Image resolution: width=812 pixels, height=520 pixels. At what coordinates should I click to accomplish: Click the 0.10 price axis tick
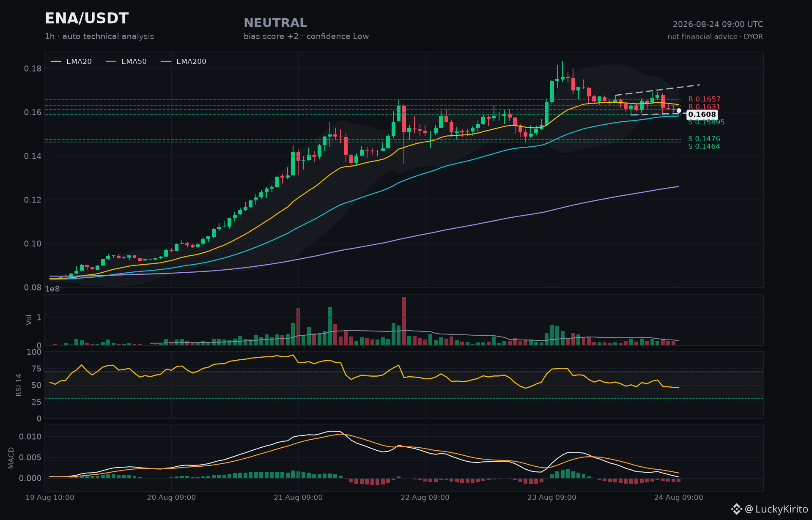click(x=33, y=244)
